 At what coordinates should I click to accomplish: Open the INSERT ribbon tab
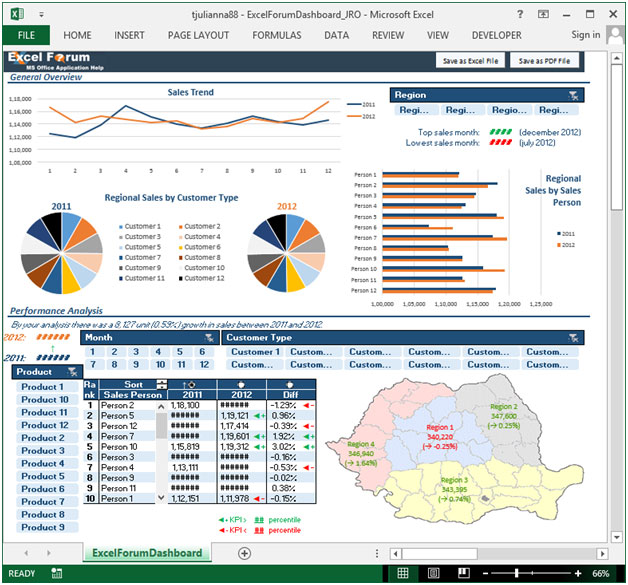coord(129,35)
